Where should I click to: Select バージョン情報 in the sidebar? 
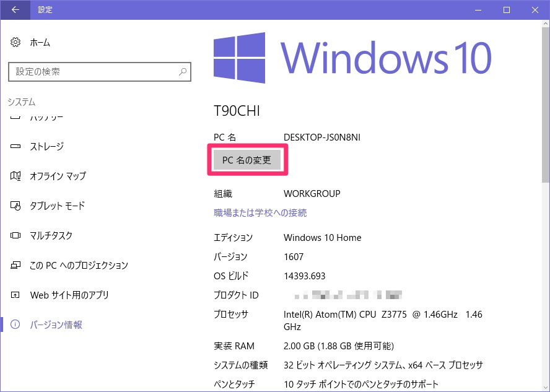pyautogui.click(x=56, y=324)
